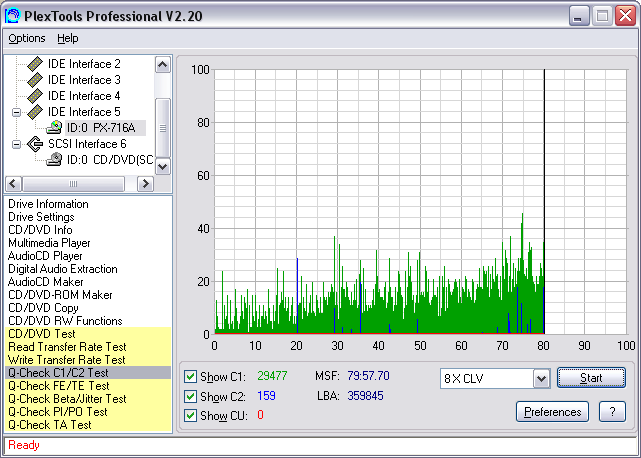The height and width of the screenshot is (458, 641).
Task: Select CD/DVD-ROM Maker
Action: [60, 295]
